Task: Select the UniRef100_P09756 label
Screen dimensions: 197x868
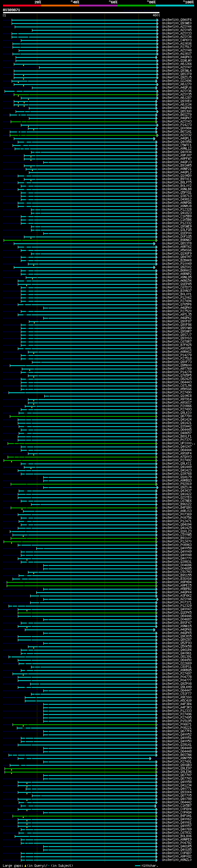Action: [x=177, y=518]
